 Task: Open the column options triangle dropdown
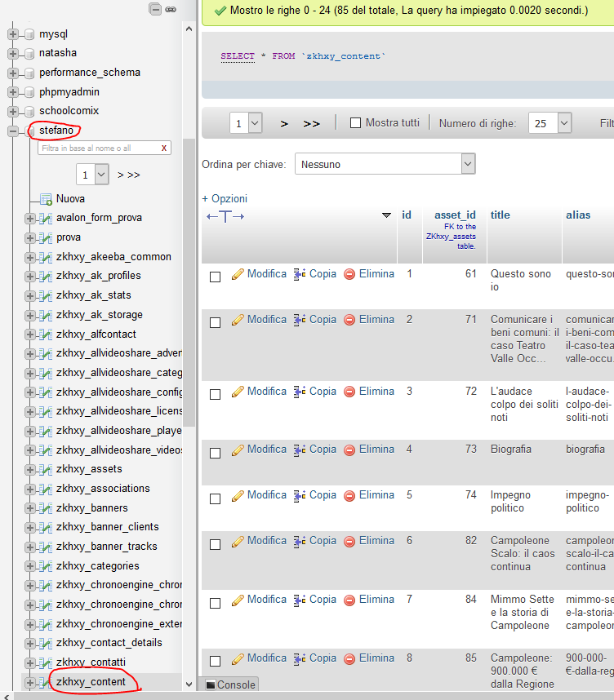386,215
